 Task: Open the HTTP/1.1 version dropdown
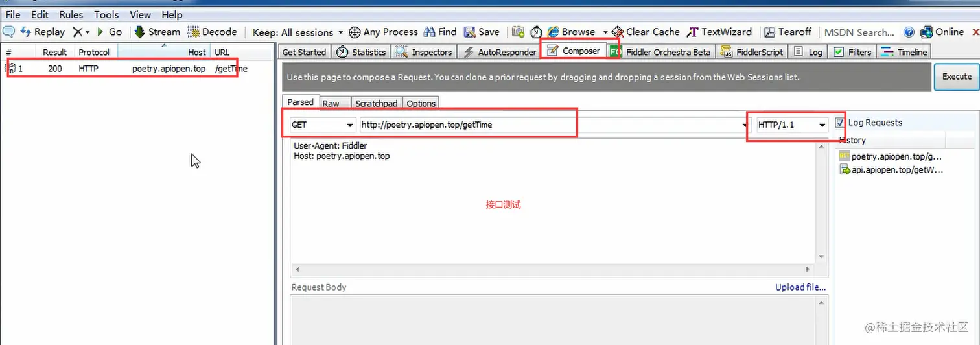tap(793, 125)
